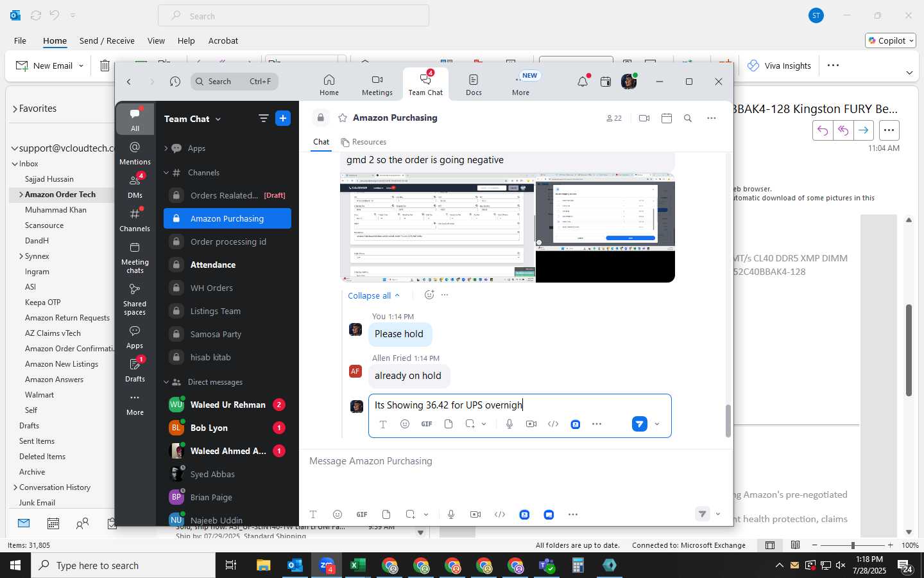Collapse the Channels section
The width and height of the screenshot is (924, 578).
click(x=166, y=173)
